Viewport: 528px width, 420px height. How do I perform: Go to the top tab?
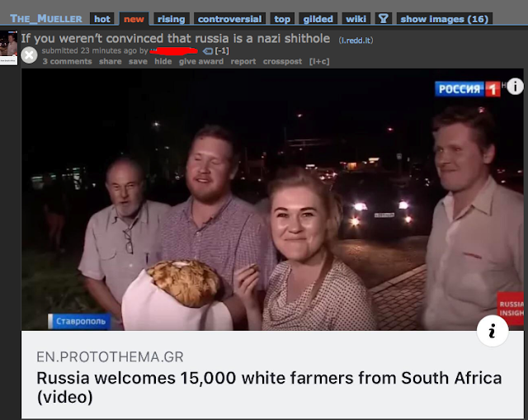pyautogui.click(x=282, y=19)
